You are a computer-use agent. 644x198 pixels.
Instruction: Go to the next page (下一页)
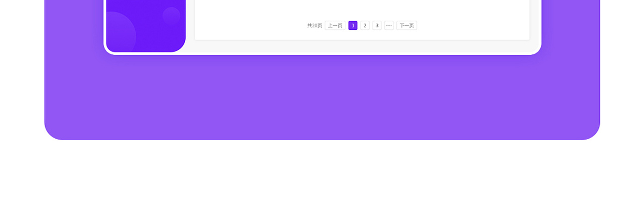pos(407,25)
